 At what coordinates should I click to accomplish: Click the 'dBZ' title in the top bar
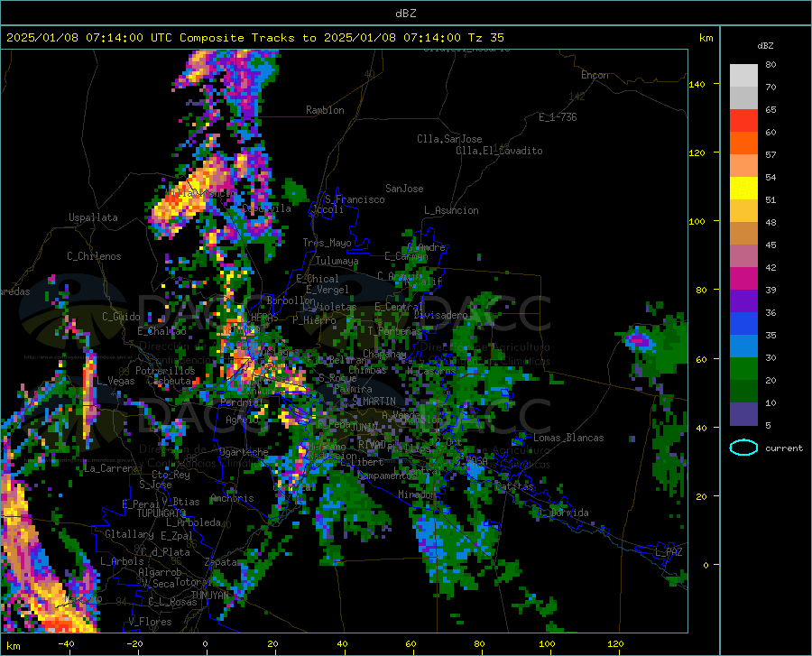point(405,13)
